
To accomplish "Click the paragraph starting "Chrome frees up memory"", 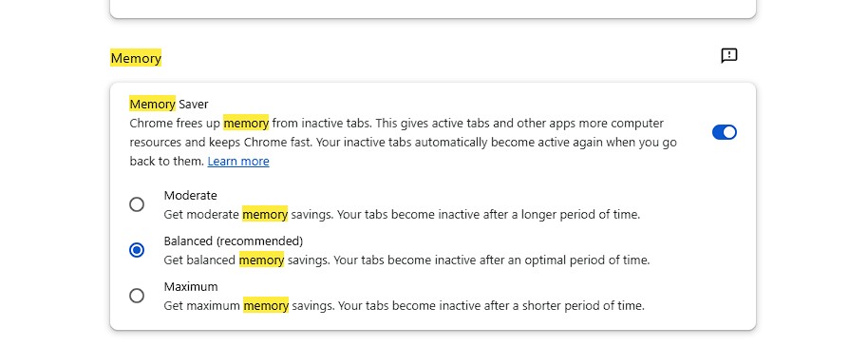I will point(403,142).
